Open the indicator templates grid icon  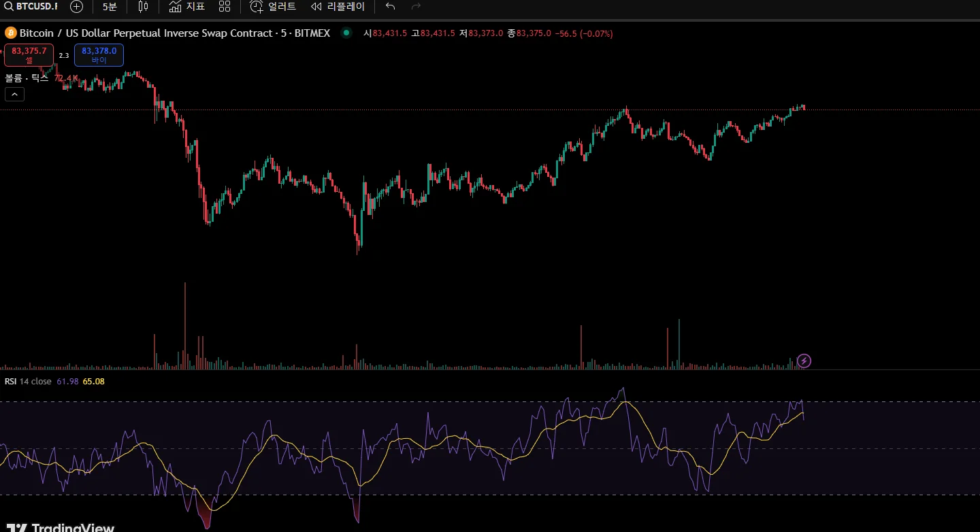225,7
